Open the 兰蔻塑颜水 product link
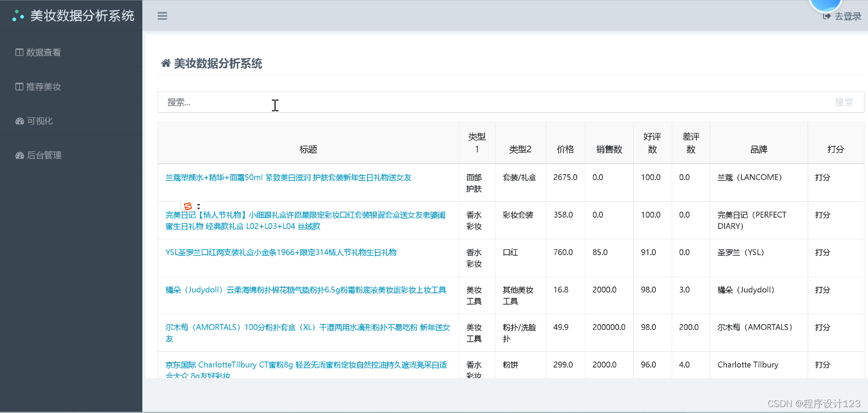Screen dimensions: 868x413 click(288, 178)
